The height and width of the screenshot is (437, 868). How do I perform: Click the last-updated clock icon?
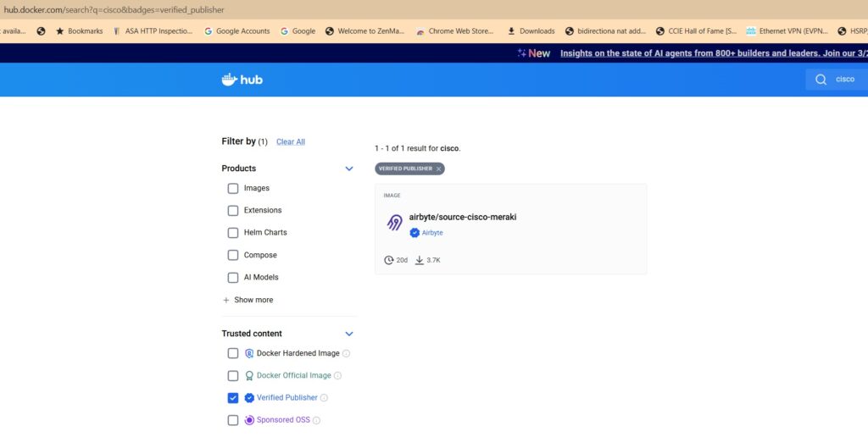tap(388, 260)
